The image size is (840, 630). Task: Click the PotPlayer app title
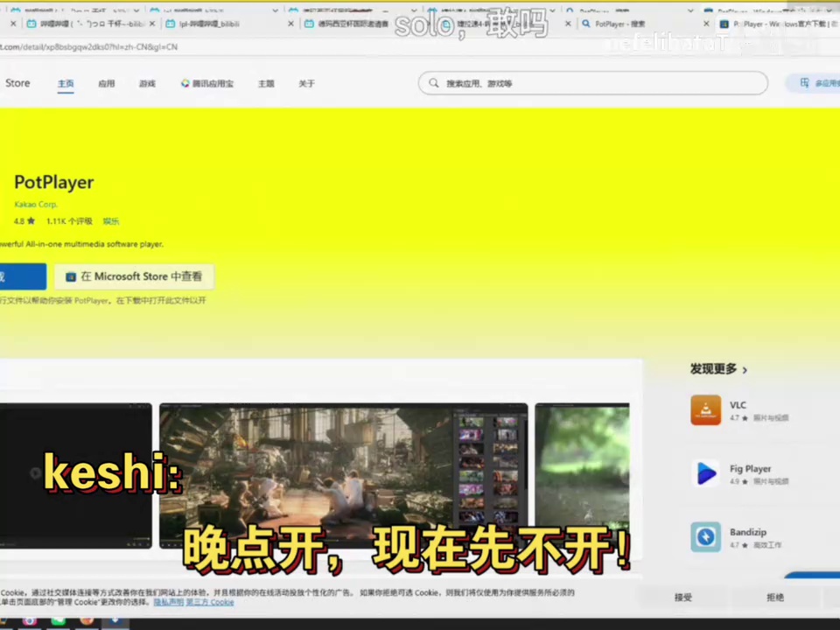(x=54, y=183)
